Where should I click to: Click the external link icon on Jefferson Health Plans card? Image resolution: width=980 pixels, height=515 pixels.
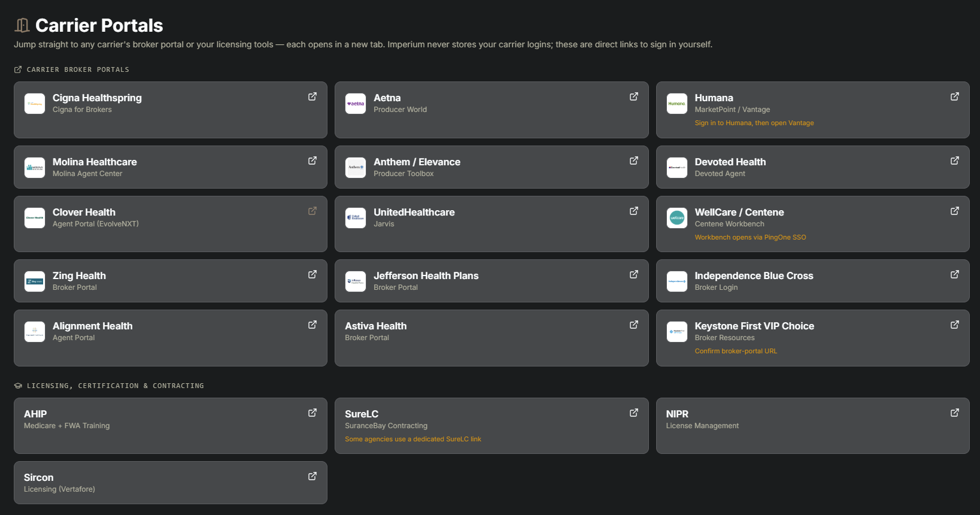[634, 274]
